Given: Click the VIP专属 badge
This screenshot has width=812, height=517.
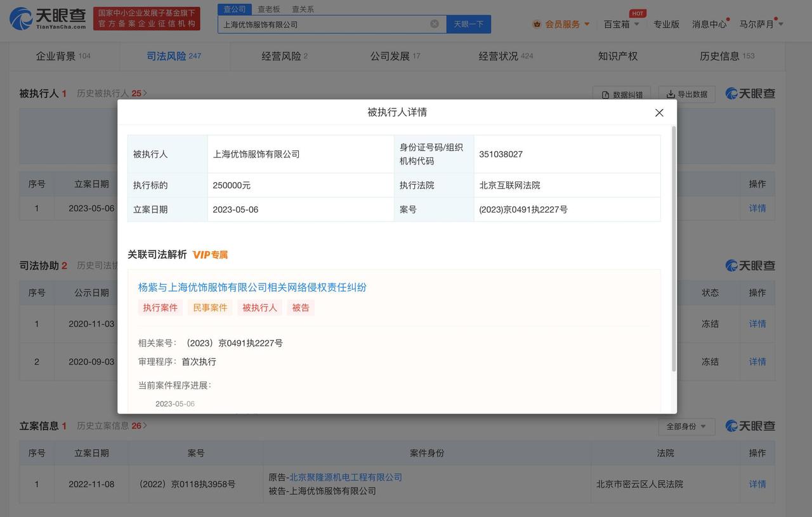Looking at the screenshot, I should click(x=210, y=254).
